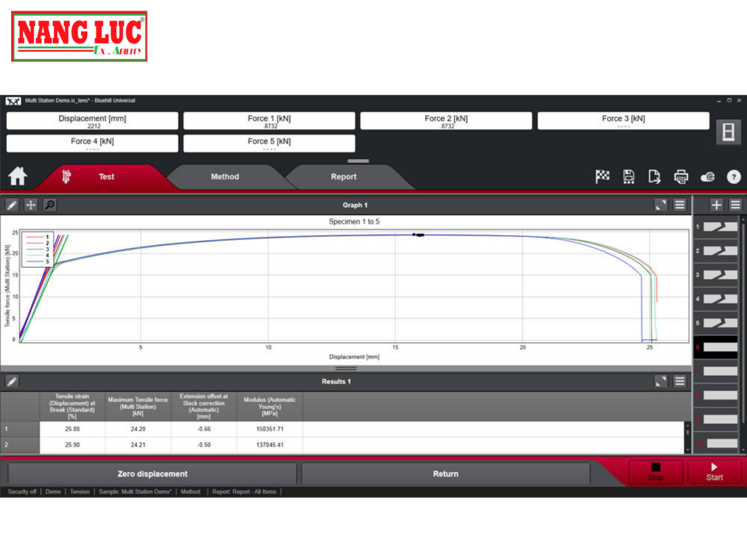Open the Results 1 hamburger menu
The height and width of the screenshot is (560, 747).
click(x=680, y=381)
